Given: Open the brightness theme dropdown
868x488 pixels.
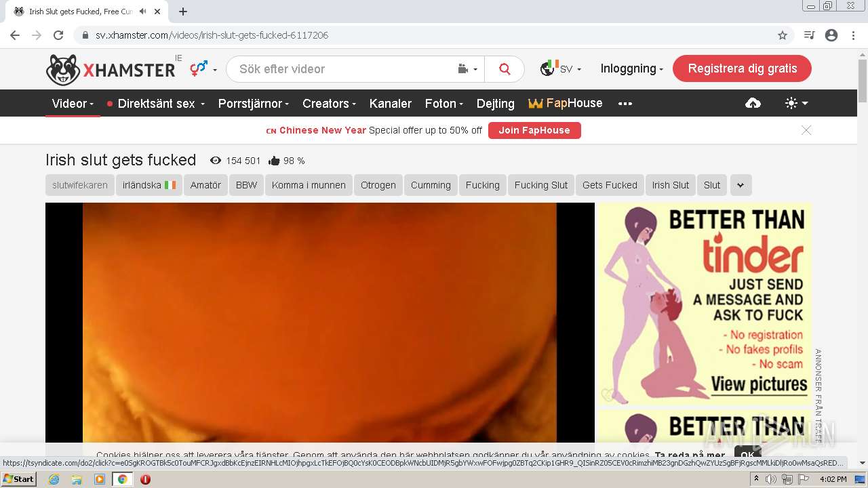Looking at the screenshot, I should click(796, 103).
